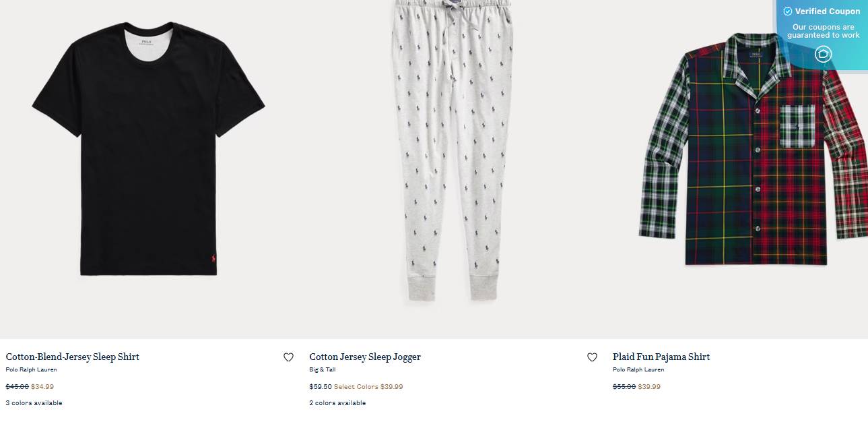Click the coupons guaranteed to work text
The width and height of the screenshot is (868, 422).
pyautogui.click(x=824, y=31)
